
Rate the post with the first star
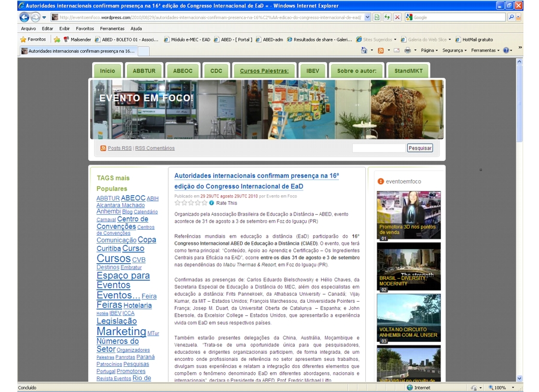click(x=177, y=203)
